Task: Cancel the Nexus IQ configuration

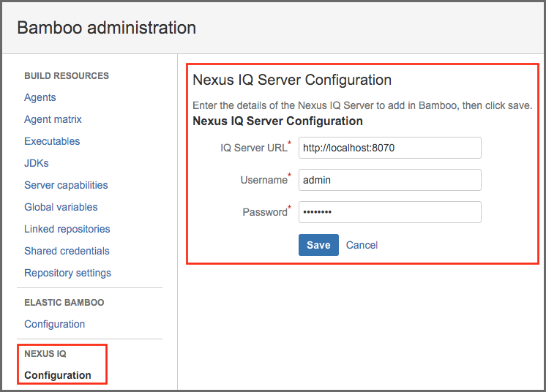Action: click(362, 245)
